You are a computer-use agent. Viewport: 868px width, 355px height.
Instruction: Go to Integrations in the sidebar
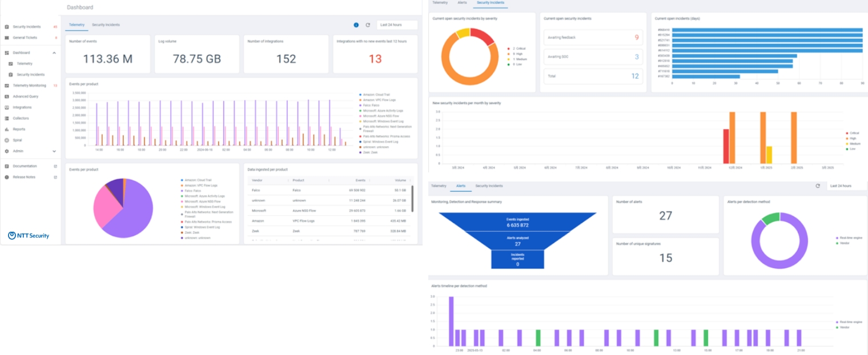pos(22,107)
